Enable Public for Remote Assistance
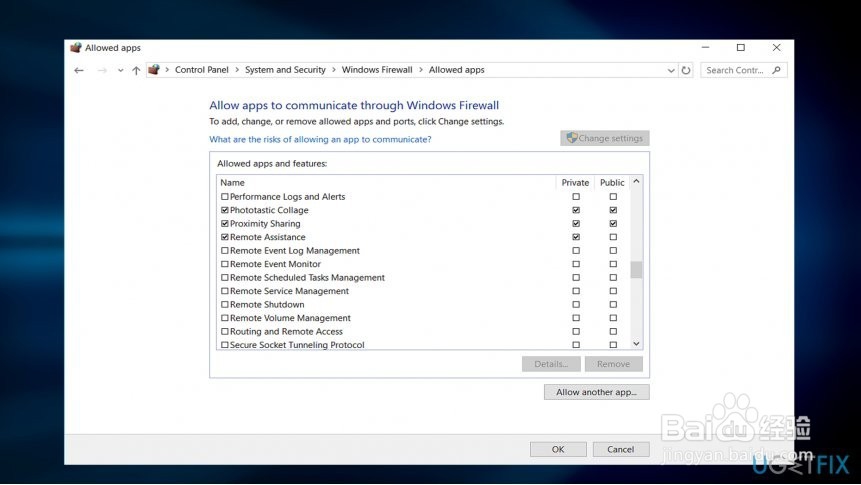The image size is (861, 485). (613, 237)
